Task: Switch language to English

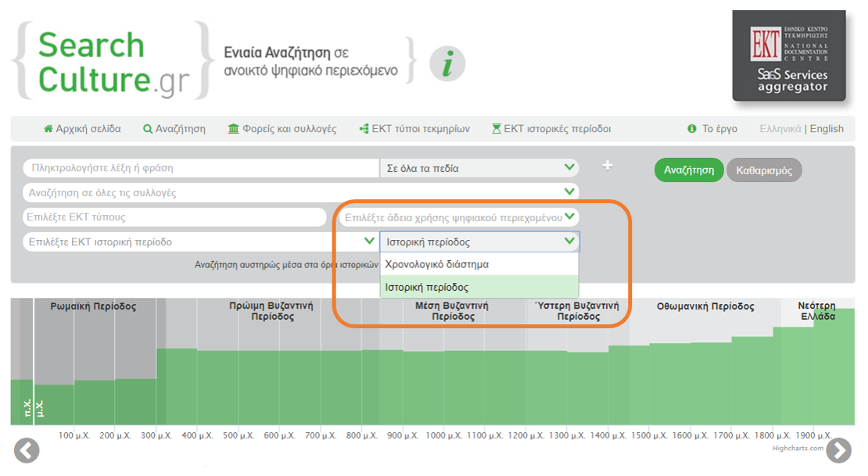Action: (827, 129)
